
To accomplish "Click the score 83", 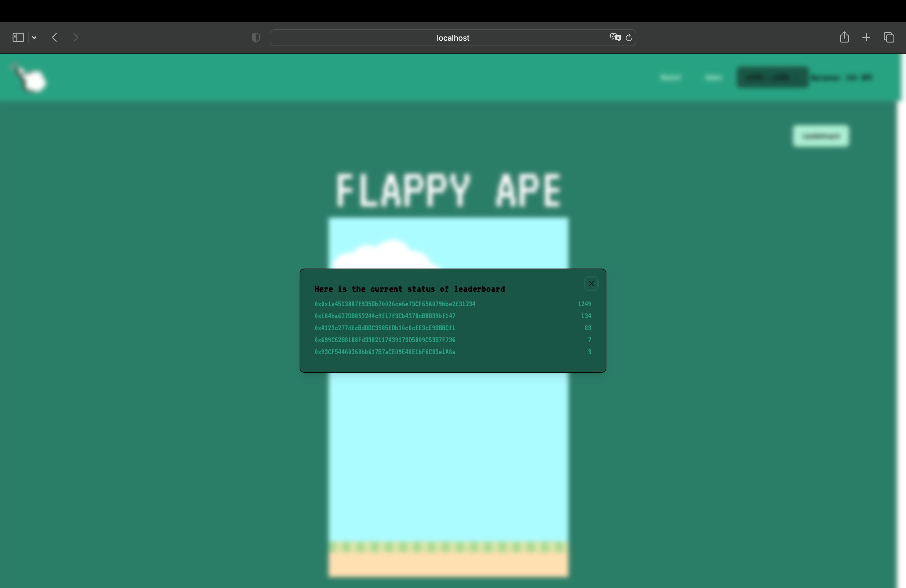I will 588,328.
